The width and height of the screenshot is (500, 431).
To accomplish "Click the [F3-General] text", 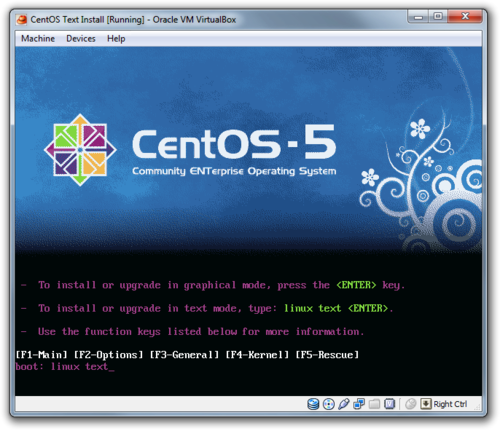I will 184,355.
